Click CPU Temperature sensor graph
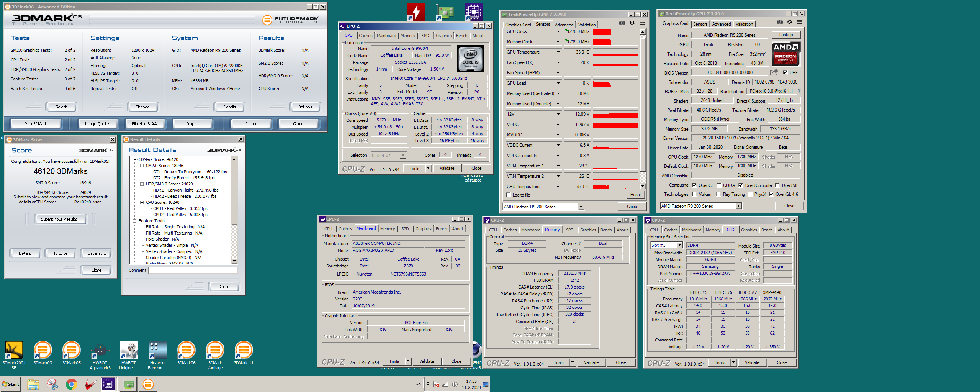The image size is (980, 392). click(x=615, y=187)
